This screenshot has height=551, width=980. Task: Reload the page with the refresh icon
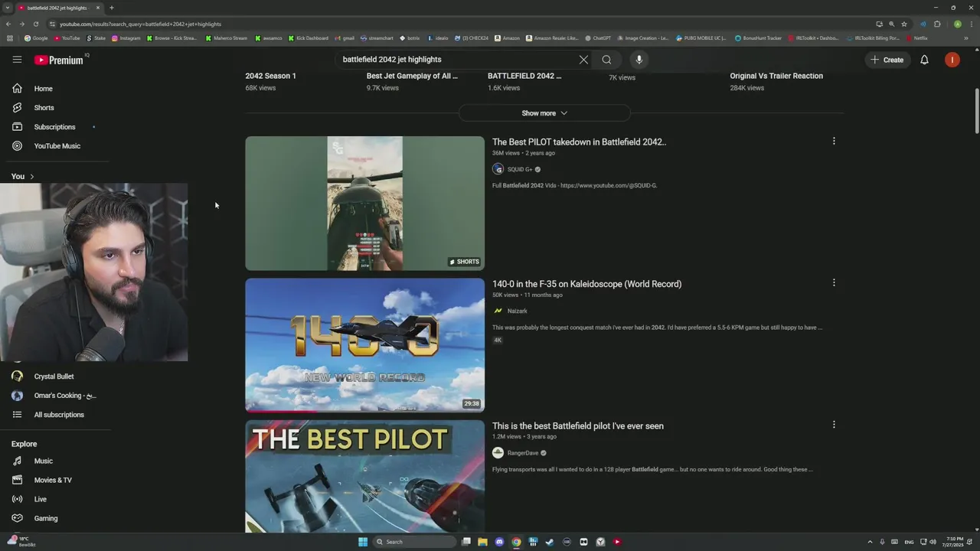point(35,24)
